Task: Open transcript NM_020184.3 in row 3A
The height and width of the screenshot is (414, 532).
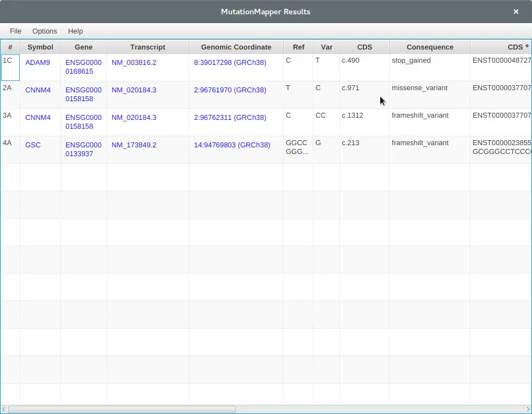Action: coord(134,118)
